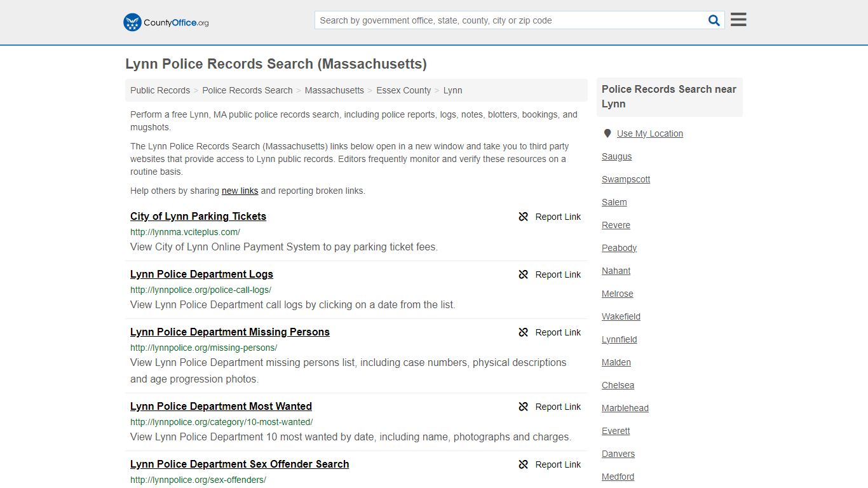
Task: Click the location pin icon
Action: 607,133
